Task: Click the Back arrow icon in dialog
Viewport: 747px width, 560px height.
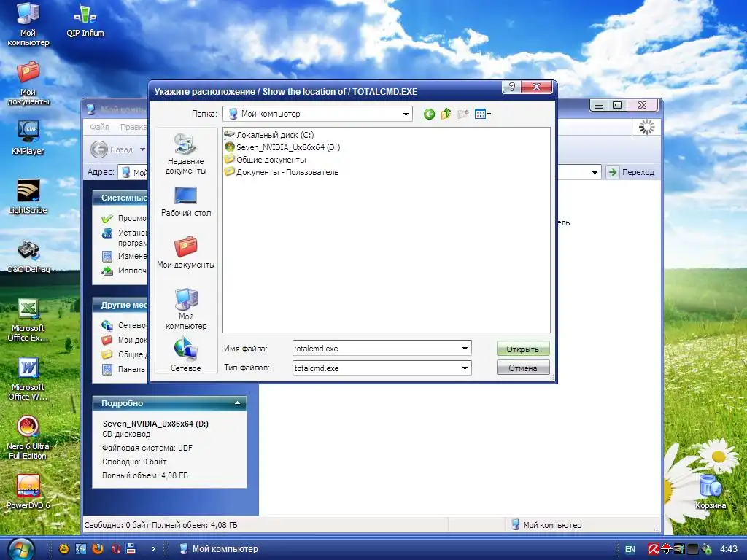Action: pyautogui.click(x=429, y=114)
